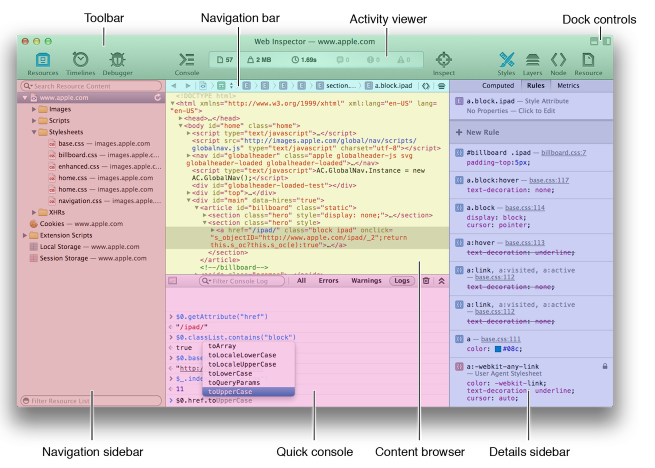Screen dimensions: 655x468
Task: Click the 2 MB transfer size indicator
Action: [259, 60]
